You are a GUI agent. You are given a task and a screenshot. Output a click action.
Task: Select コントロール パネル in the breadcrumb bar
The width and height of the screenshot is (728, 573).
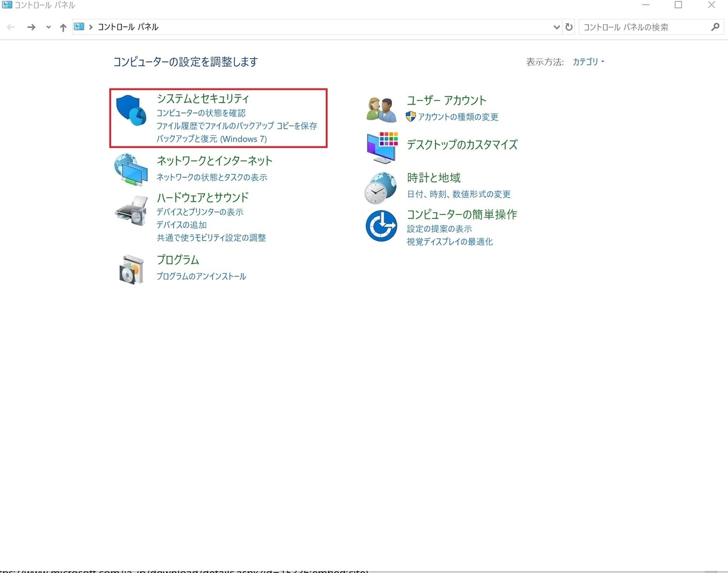126,27
